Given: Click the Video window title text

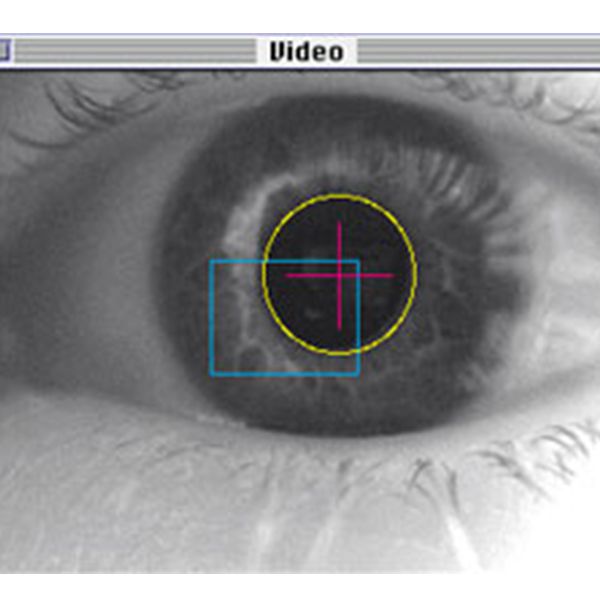Looking at the screenshot, I should 307,52.
